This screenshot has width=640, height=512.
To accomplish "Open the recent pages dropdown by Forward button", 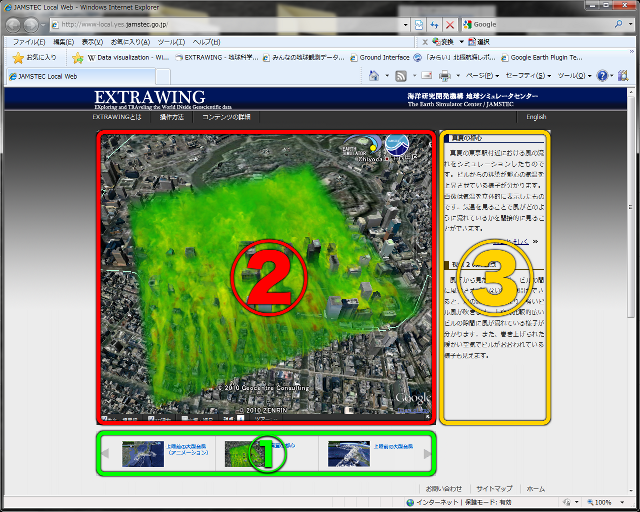I will point(43,25).
